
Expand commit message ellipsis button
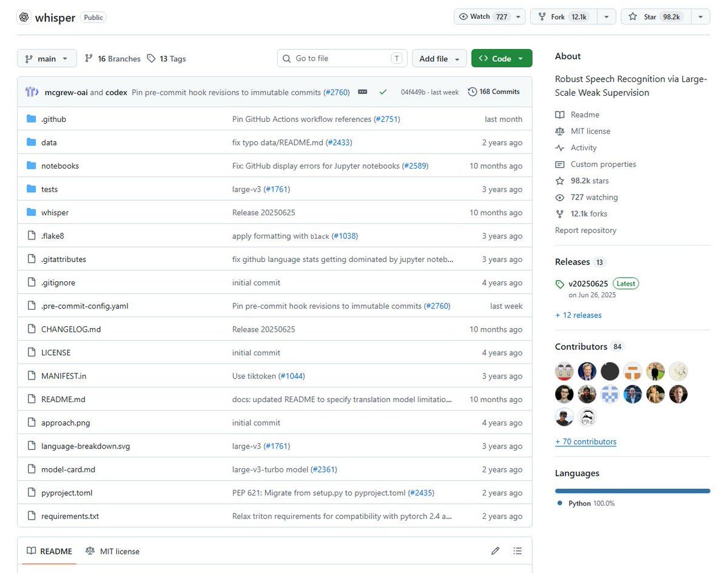click(362, 92)
